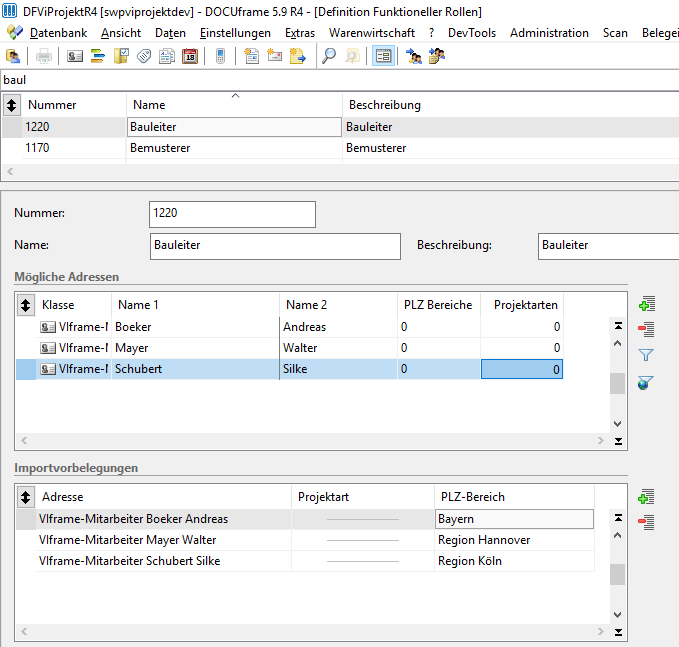Open Projektart dropdown for Boeker Andreas row

tap(363, 519)
